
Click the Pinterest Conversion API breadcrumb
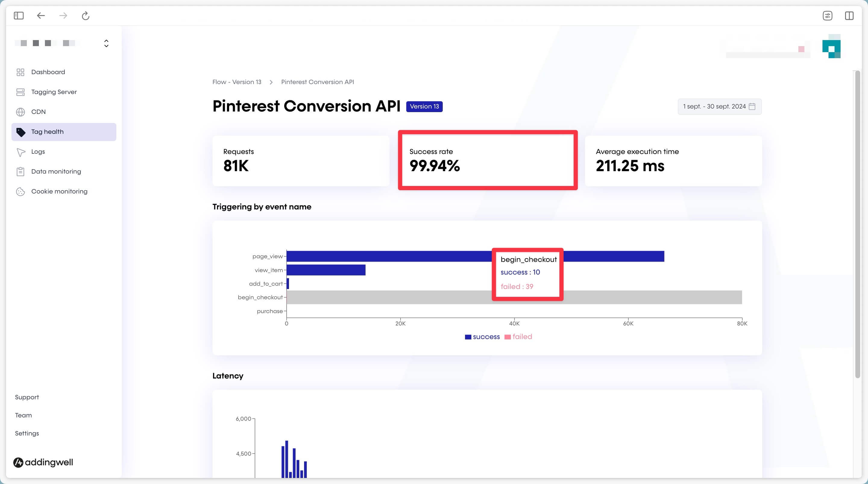click(318, 82)
